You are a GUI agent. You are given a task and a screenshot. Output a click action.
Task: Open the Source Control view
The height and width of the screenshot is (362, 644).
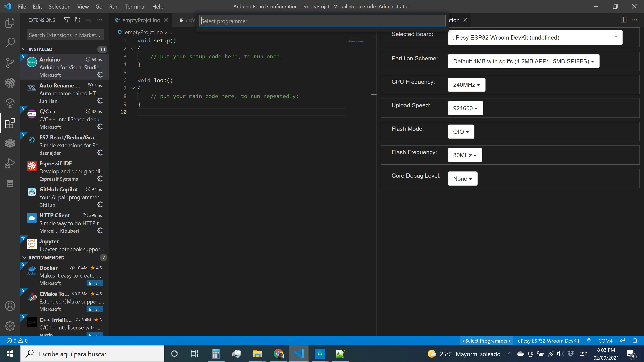point(10,63)
